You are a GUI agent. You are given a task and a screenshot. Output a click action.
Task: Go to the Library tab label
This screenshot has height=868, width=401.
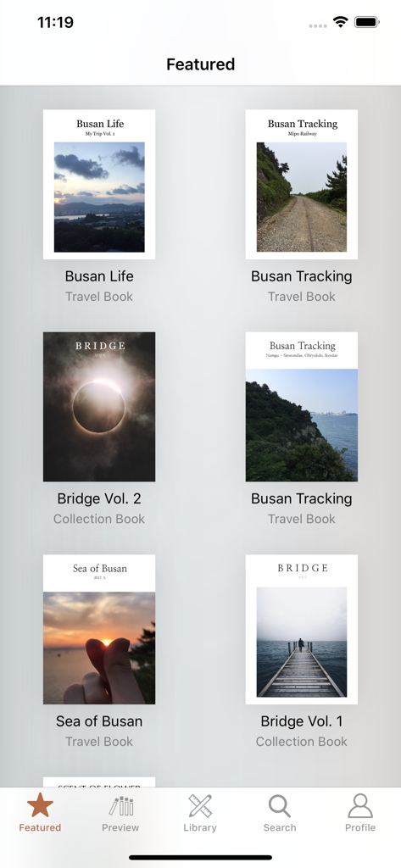click(200, 827)
